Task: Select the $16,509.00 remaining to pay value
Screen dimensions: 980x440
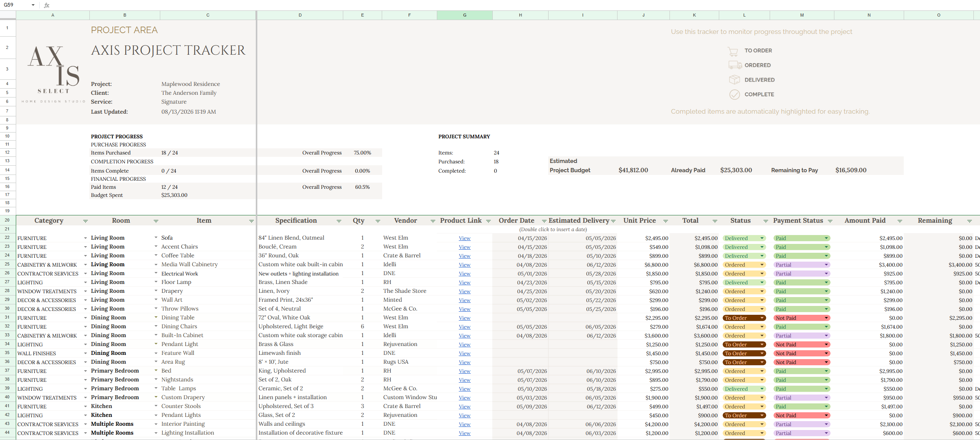Action: pos(851,170)
